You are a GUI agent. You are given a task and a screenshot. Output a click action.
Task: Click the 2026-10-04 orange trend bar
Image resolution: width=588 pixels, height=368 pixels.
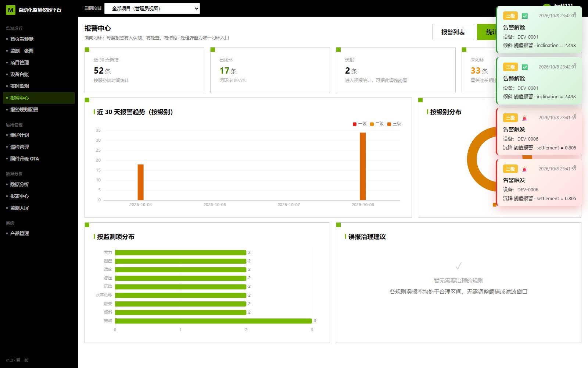click(x=140, y=182)
